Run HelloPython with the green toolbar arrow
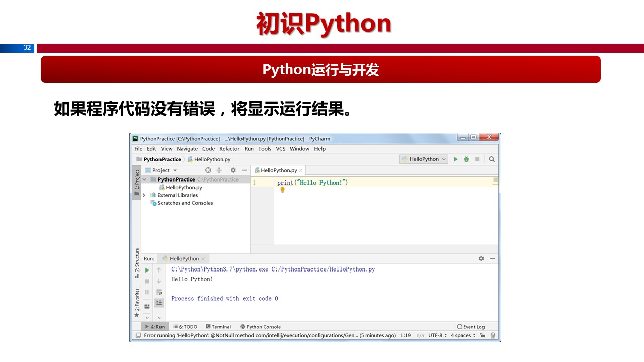This screenshot has width=644, height=362. [455, 159]
